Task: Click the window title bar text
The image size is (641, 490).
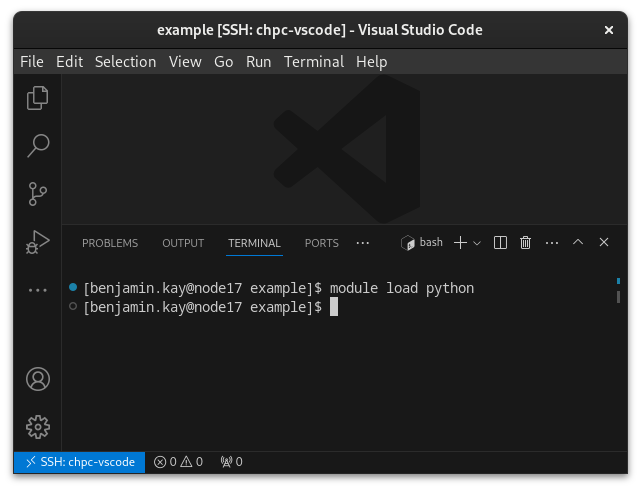Action: tap(320, 30)
